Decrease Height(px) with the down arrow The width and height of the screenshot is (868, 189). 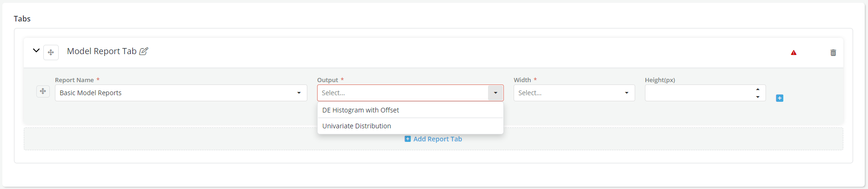(x=758, y=97)
